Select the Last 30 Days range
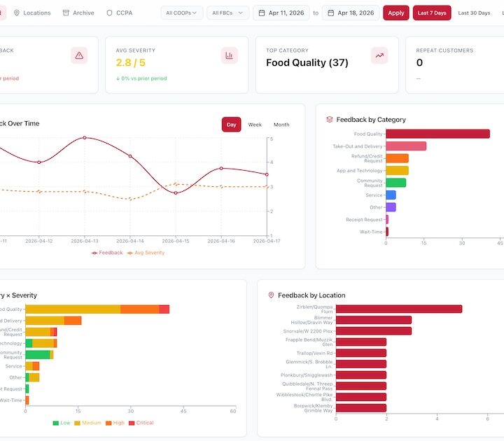504x441 pixels. (x=474, y=13)
